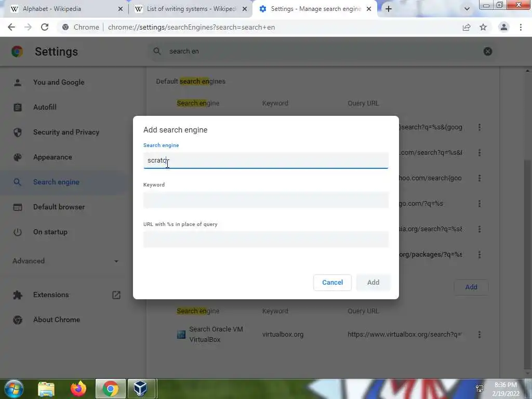Bookmark this tab with the star icon

pyautogui.click(x=483, y=27)
